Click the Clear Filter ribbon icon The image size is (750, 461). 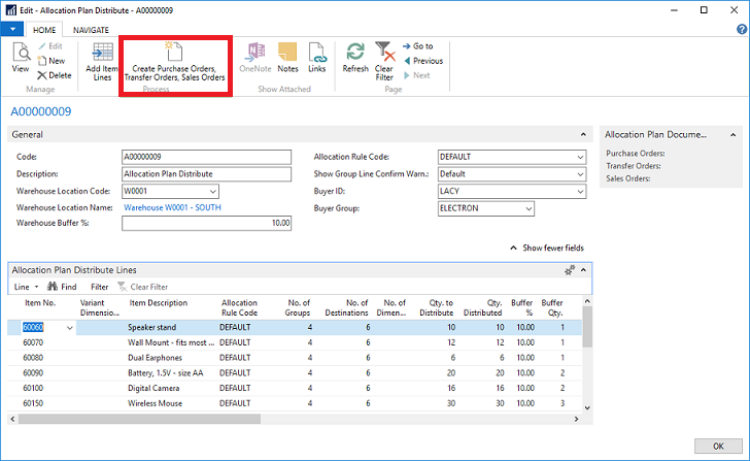(384, 58)
